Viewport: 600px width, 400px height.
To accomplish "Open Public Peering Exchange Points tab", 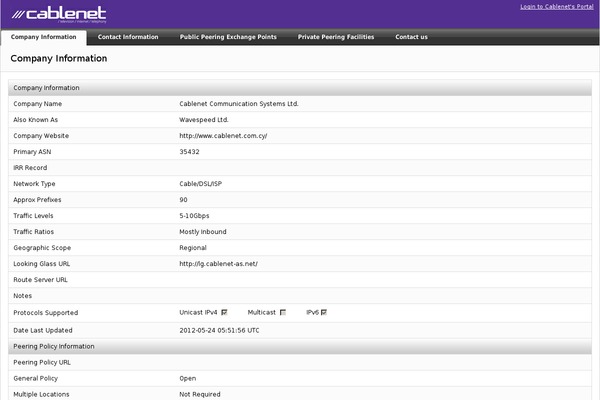I will pos(228,37).
